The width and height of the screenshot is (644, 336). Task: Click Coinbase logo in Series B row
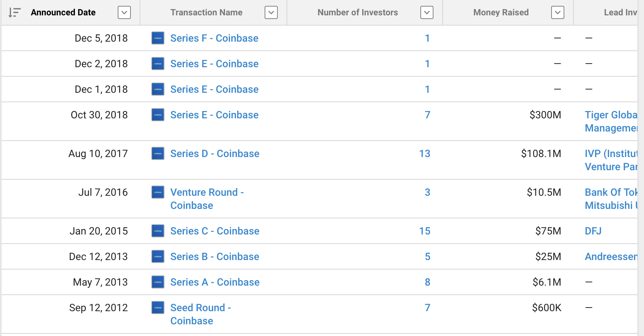coord(158,256)
